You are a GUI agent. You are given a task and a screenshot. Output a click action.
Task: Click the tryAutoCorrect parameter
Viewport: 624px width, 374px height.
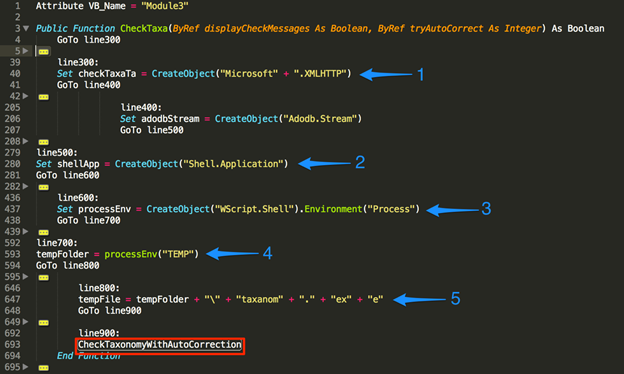(x=447, y=28)
